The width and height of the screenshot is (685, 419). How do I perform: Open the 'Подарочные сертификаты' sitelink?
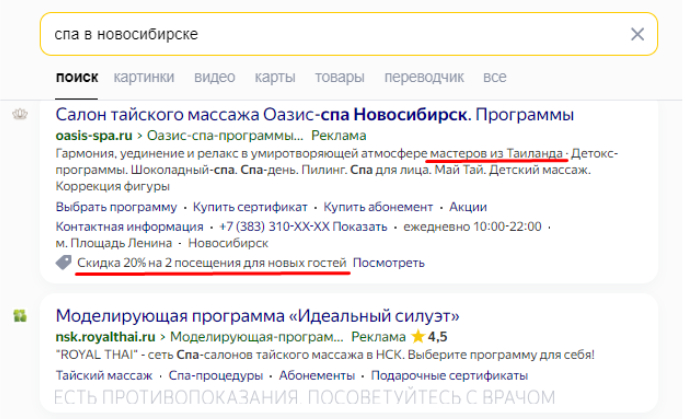pyautogui.click(x=450, y=375)
